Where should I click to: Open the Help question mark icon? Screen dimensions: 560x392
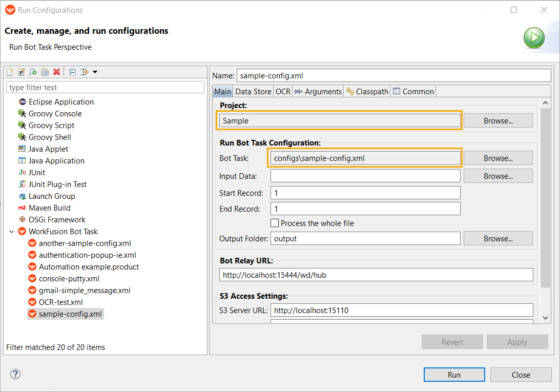15,374
